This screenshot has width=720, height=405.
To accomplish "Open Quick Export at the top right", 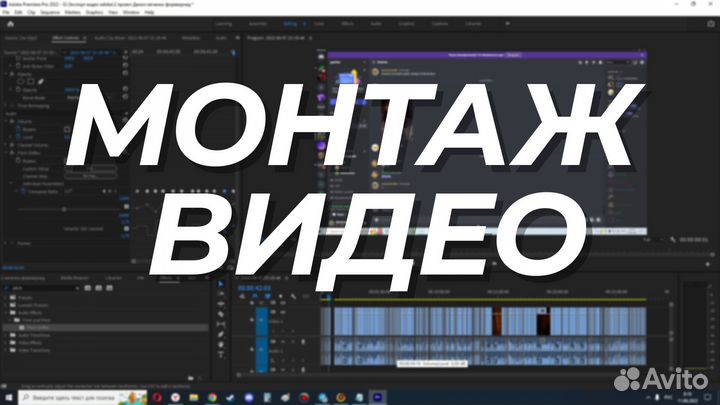I will (711, 24).
